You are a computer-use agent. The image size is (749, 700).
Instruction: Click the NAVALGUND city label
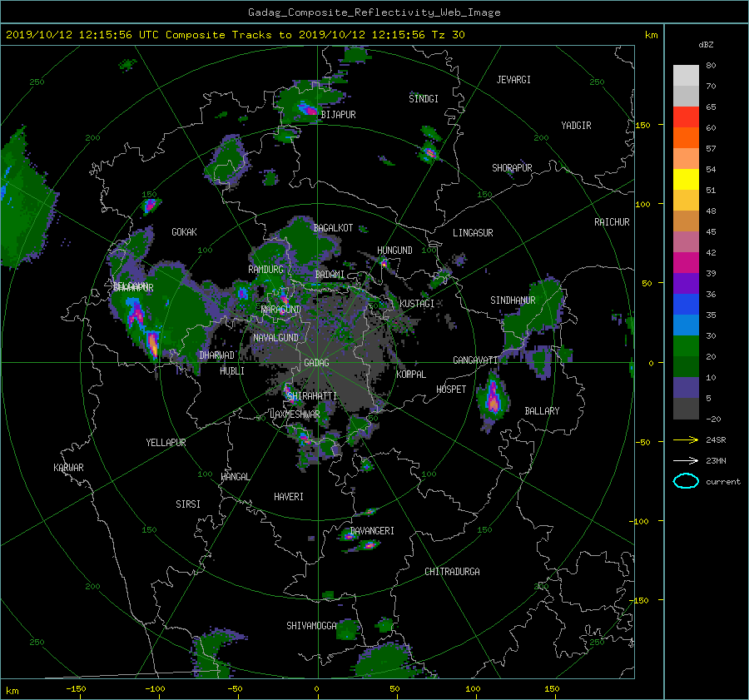(275, 338)
